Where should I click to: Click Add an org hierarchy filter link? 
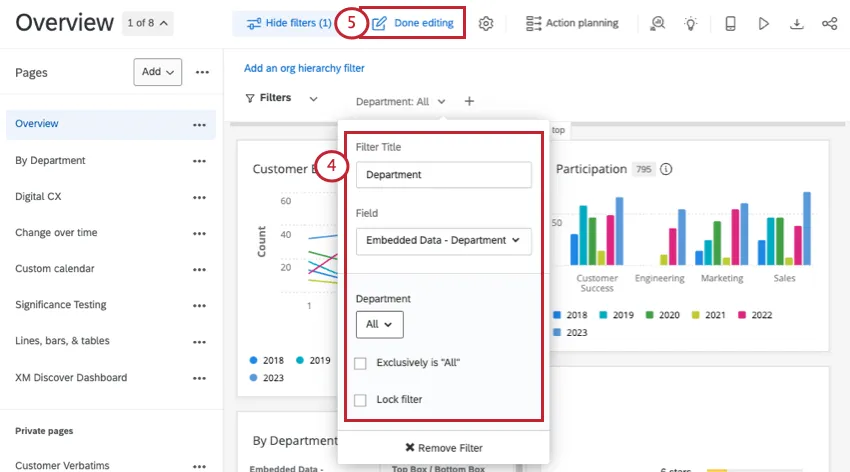(x=304, y=68)
